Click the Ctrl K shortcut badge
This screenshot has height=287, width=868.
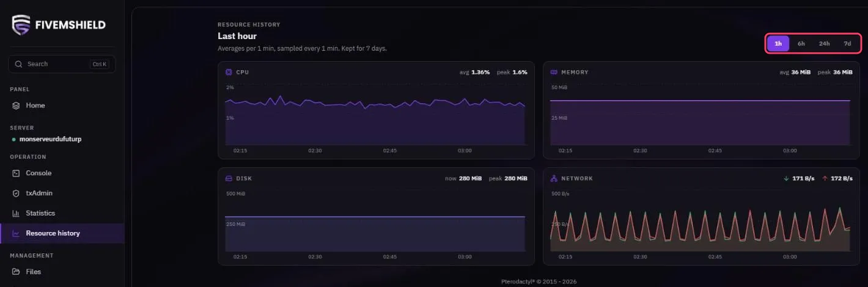[x=99, y=64]
